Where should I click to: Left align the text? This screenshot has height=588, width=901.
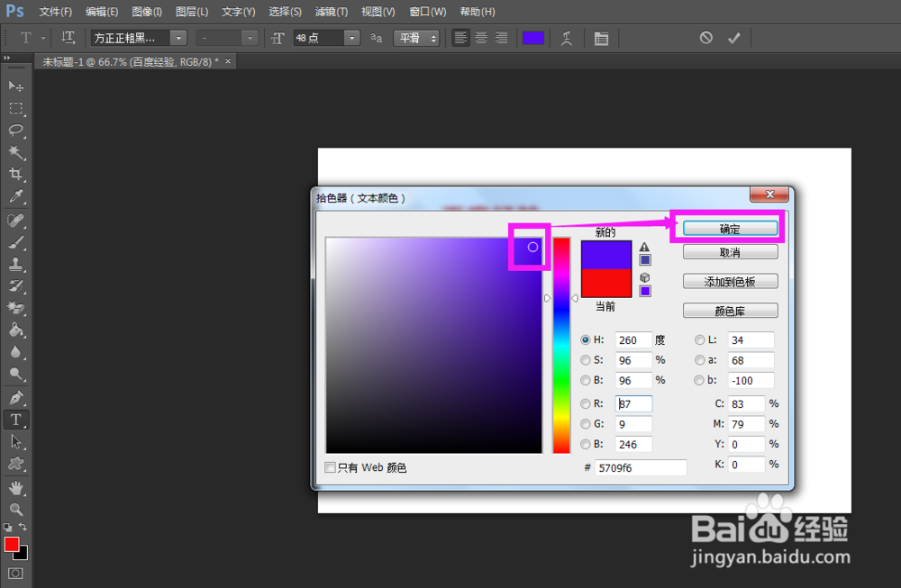460,38
